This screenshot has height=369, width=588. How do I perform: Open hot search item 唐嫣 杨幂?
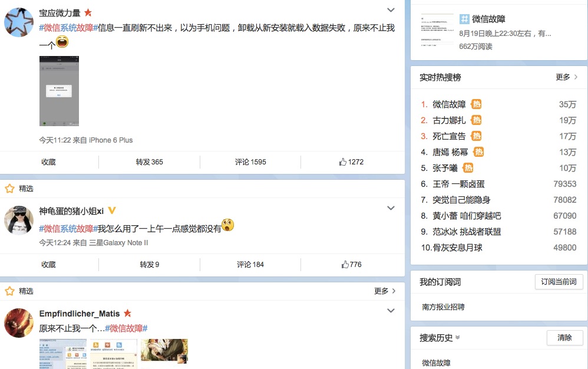click(x=450, y=152)
